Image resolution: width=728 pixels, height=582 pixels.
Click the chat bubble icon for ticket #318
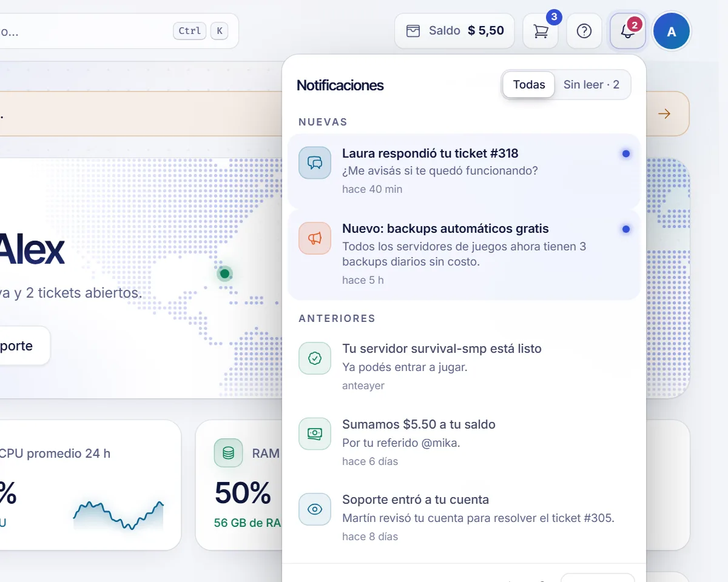point(315,162)
